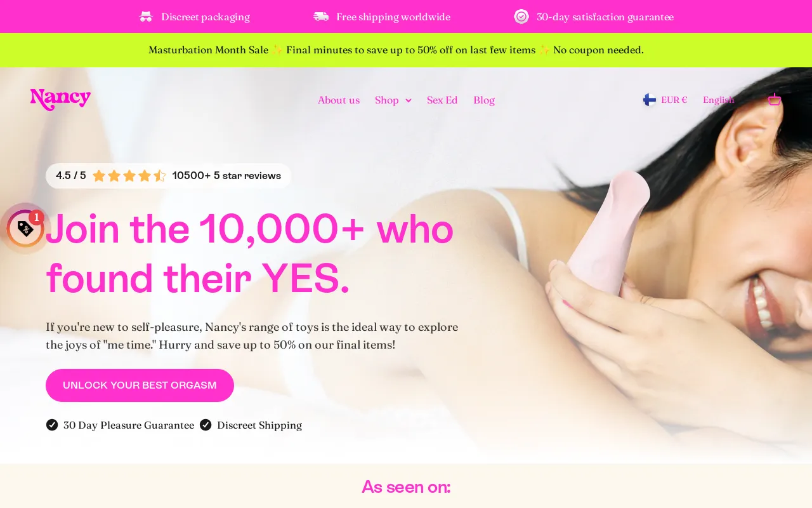Click the Nancy logo

(x=60, y=99)
